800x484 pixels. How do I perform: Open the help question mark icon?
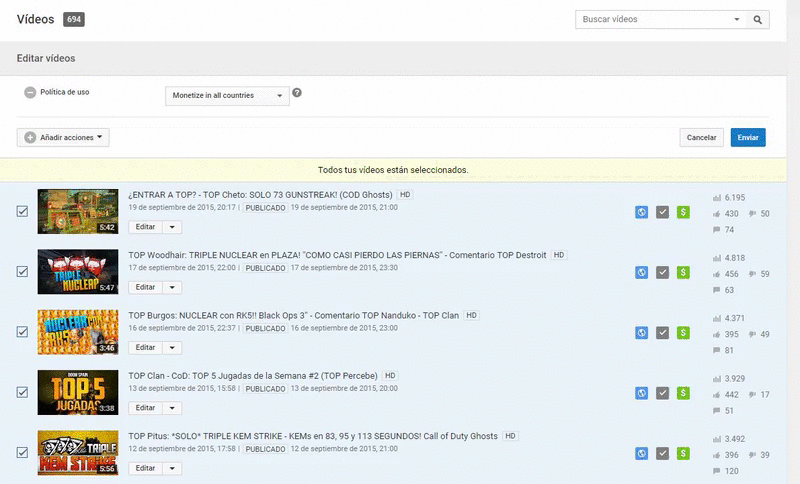(x=297, y=93)
